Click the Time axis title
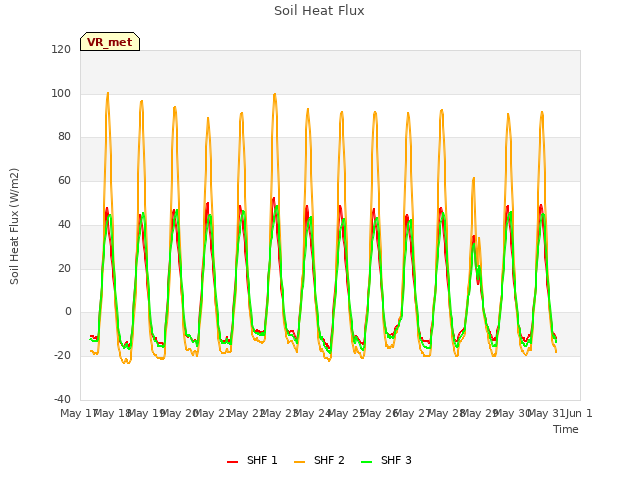The image size is (640, 480). click(x=566, y=429)
